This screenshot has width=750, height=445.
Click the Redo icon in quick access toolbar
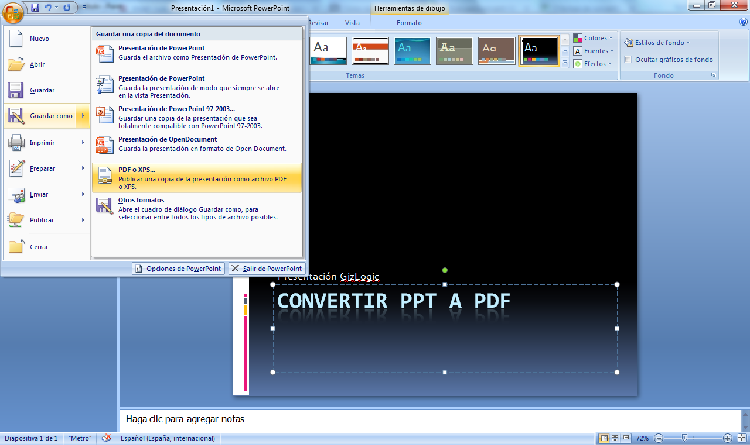(67, 8)
